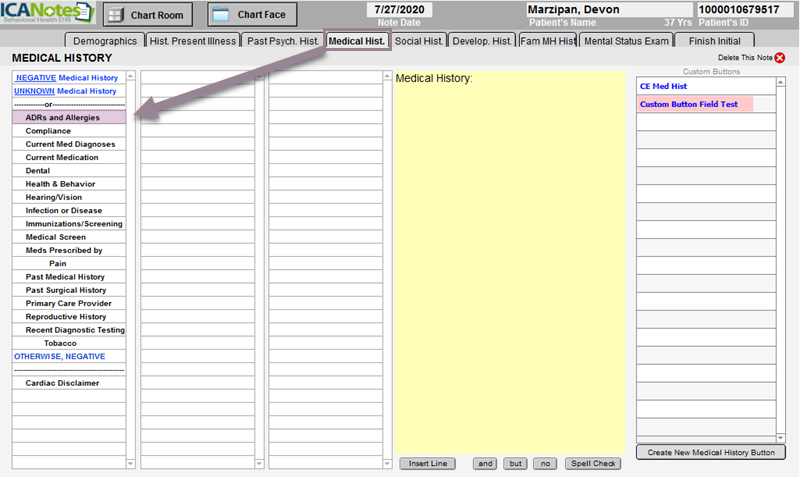Choose NEGATIVE Medical History link
Screen dimensions: 800x477
click(66, 78)
